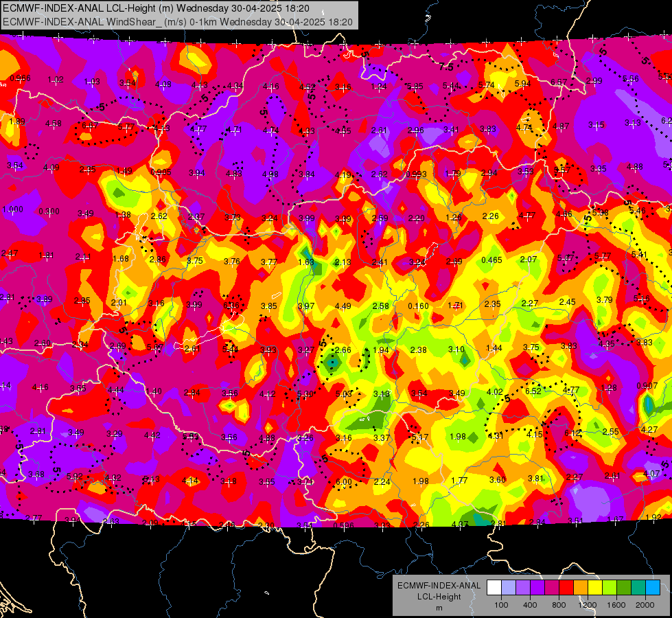Click the 0.300 wind shear value
Image resolution: width=672 pixels, height=618 pixels.
pos(49,211)
